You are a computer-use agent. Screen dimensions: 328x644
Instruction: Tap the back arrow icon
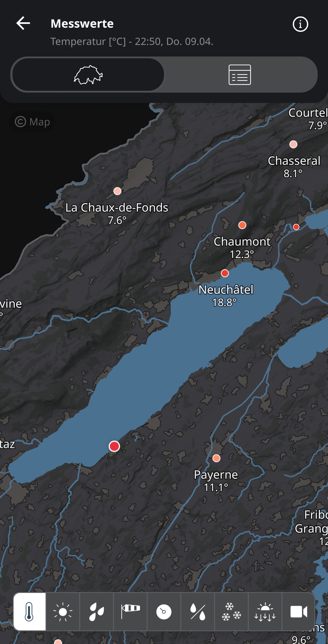(x=23, y=23)
